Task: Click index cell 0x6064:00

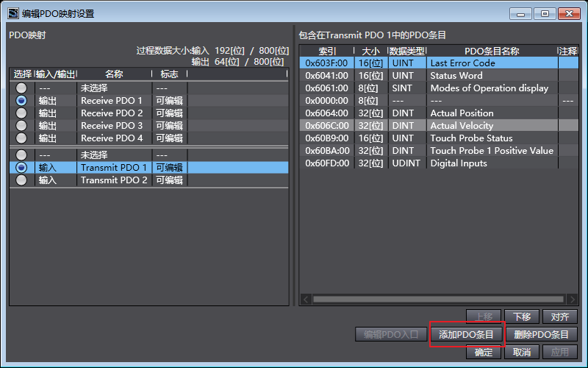Action: tap(326, 113)
